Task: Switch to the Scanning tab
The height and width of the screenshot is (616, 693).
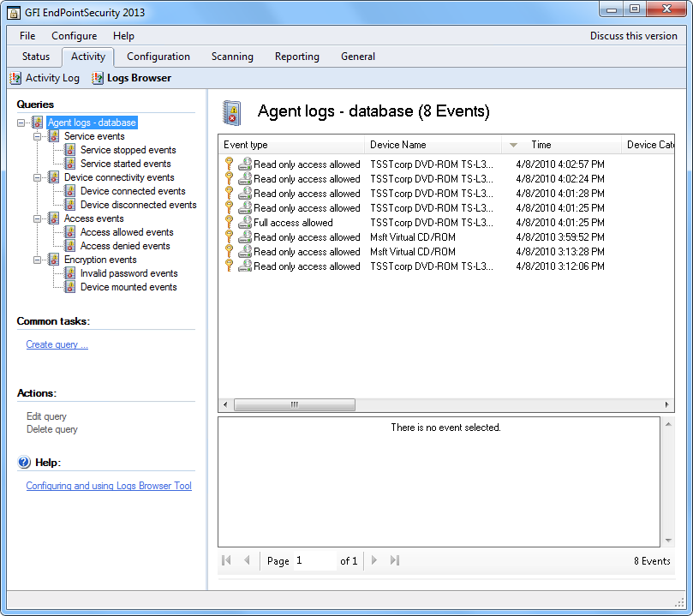Action: point(232,57)
